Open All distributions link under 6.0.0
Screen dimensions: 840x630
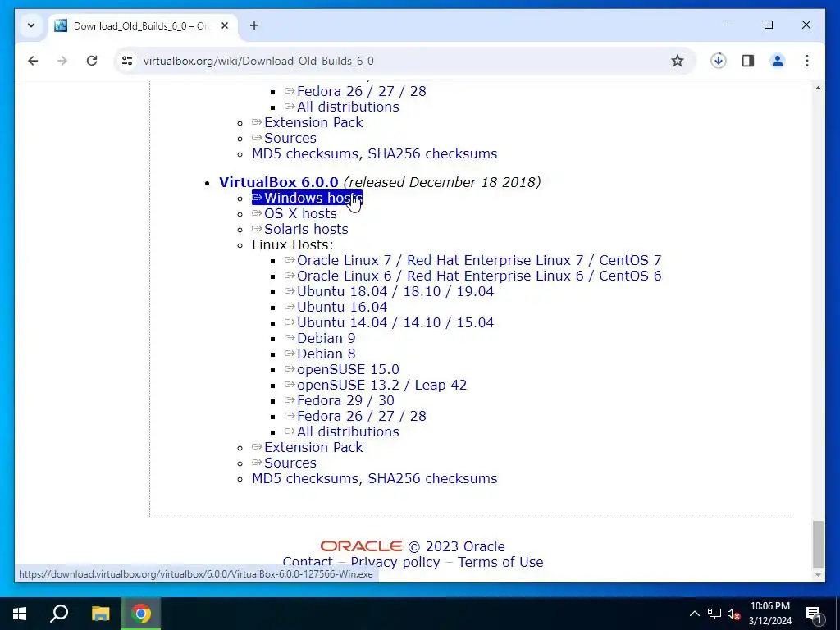pos(342,431)
